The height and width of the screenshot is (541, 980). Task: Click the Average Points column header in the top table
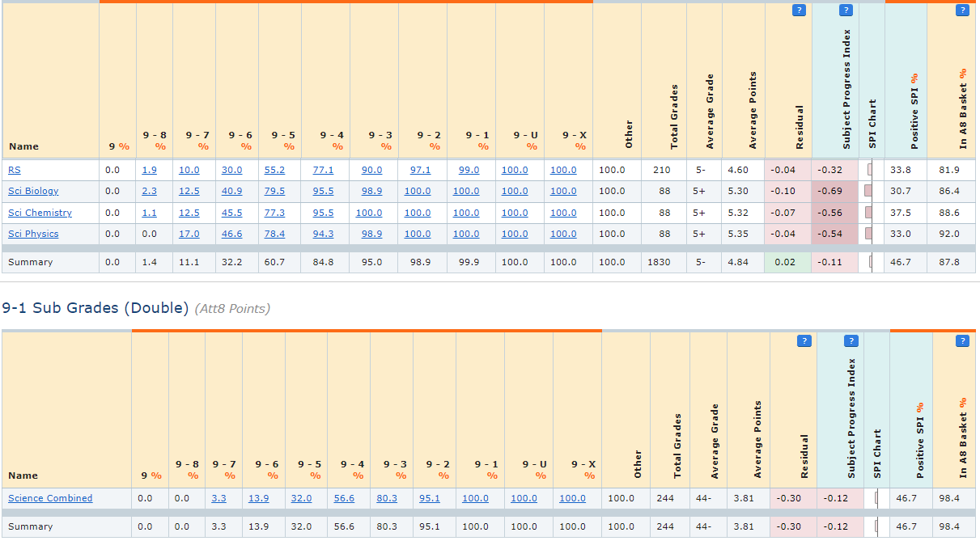pyautogui.click(x=753, y=110)
